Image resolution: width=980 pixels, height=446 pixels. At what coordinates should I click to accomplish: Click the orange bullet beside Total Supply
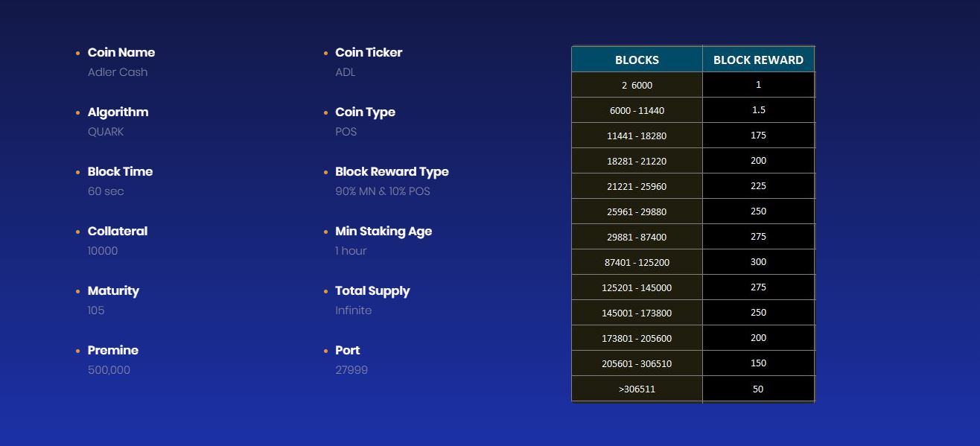pos(325,291)
